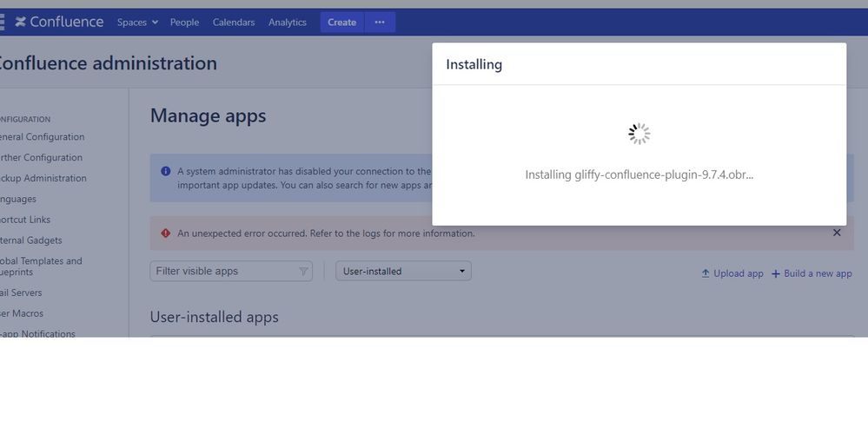Image resolution: width=868 pixels, height=447 pixels.
Task: Open Calendars from the header
Action: coord(234,22)
